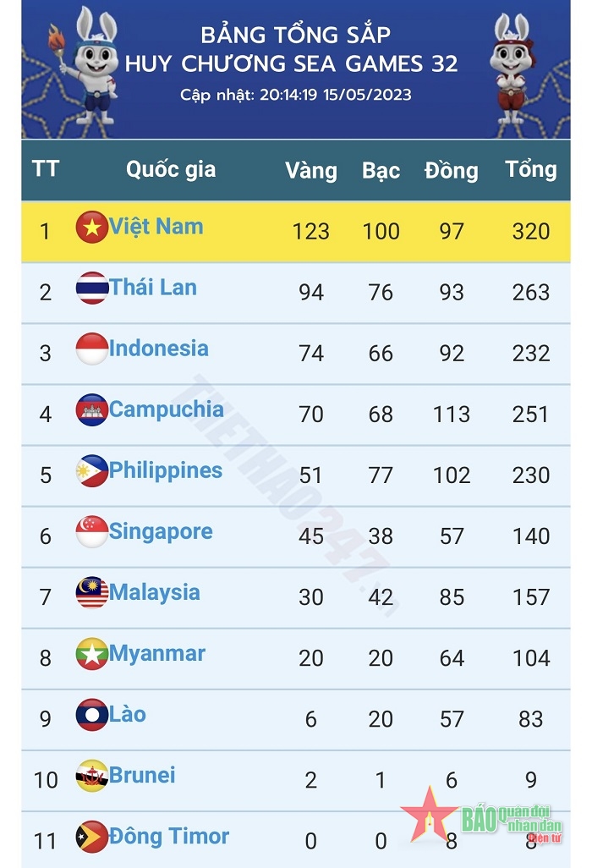This screenshot has height=868, width=592.
Task: Open the Việt Nam country link
Action: [x=156, y=227]
